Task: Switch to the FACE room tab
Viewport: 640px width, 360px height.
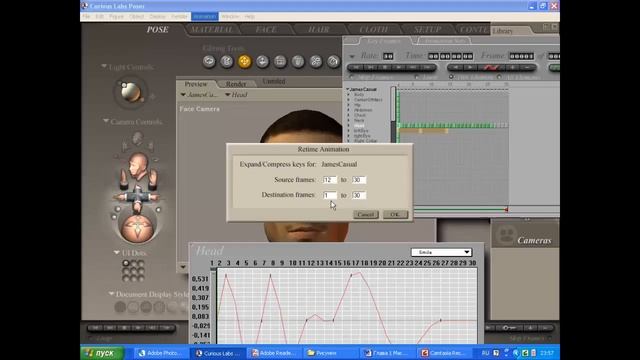Action: click(x=266, y=30)
